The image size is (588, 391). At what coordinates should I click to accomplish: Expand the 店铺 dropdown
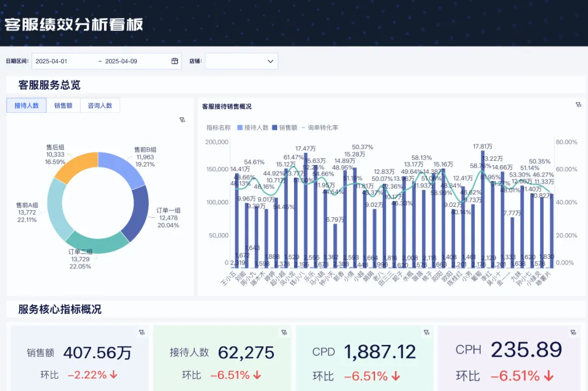241,61
